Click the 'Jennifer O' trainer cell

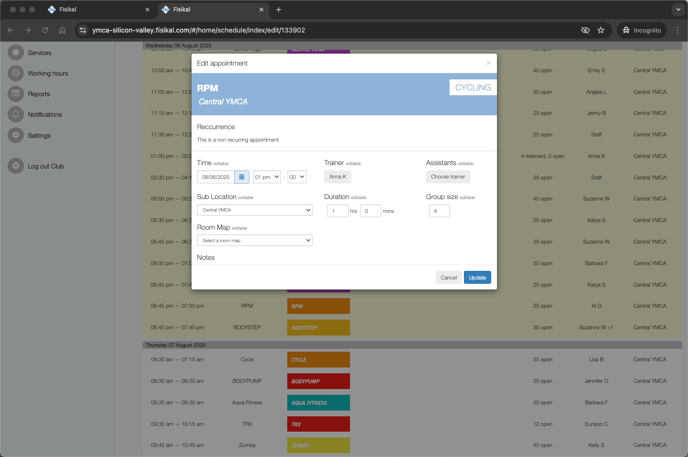pyautogui.click(x=596, y=381)
